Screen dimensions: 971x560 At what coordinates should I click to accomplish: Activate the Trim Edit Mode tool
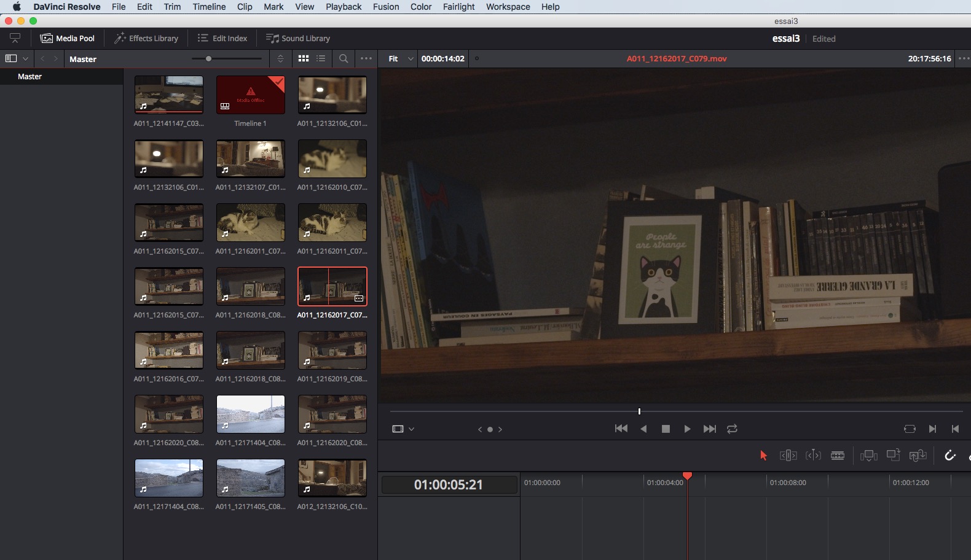[x=788, y=456]
